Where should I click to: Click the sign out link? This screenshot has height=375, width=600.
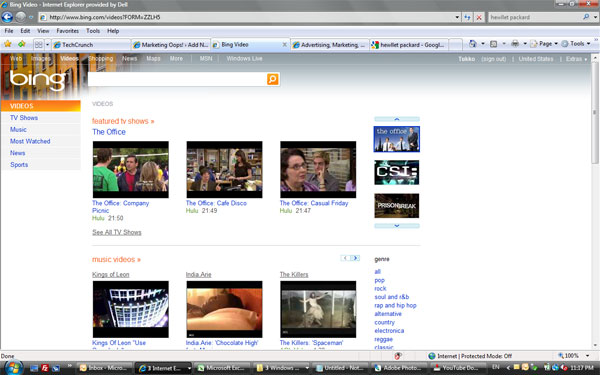(x=494, y=59)
